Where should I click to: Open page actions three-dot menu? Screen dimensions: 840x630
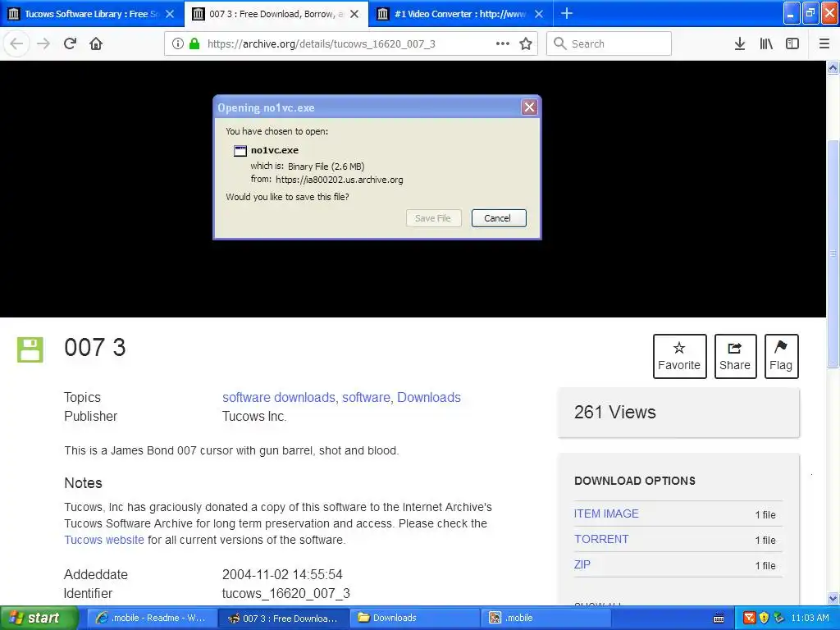pyautogui.click(x=503, y=43)
